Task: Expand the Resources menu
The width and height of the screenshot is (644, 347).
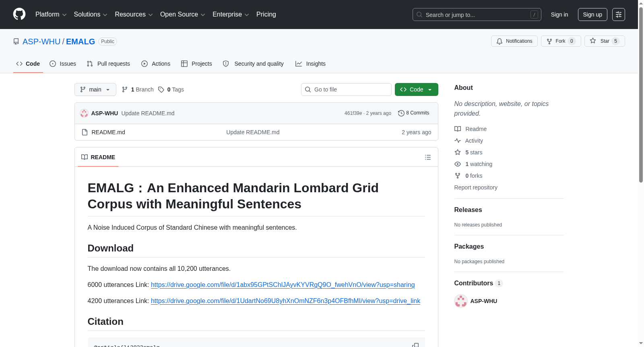Action: point(134,15)
